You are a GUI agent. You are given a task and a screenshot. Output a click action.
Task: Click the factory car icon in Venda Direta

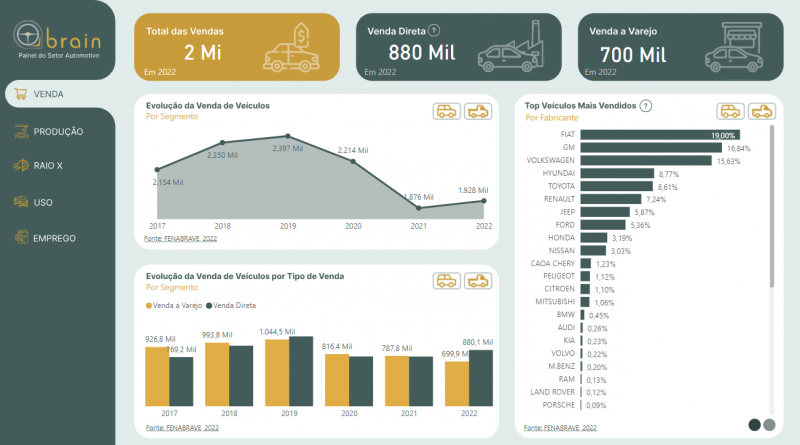pos(511,46)
